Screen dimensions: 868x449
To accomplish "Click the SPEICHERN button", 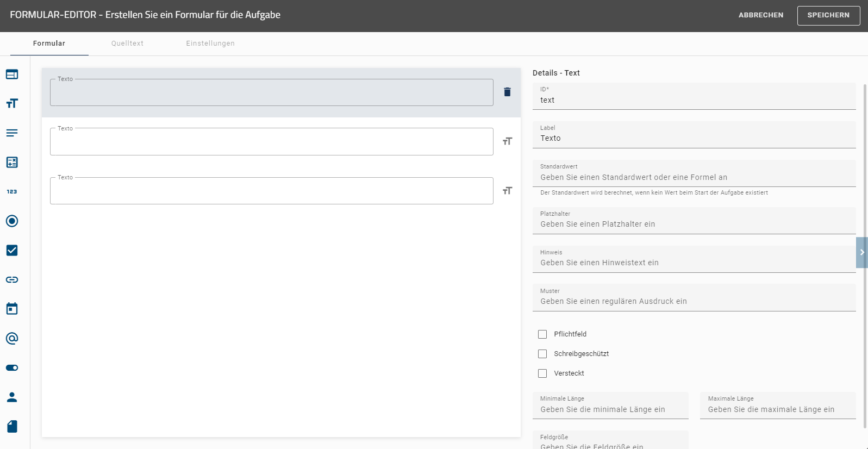I will pyautogui.click(x=828, y=15).
